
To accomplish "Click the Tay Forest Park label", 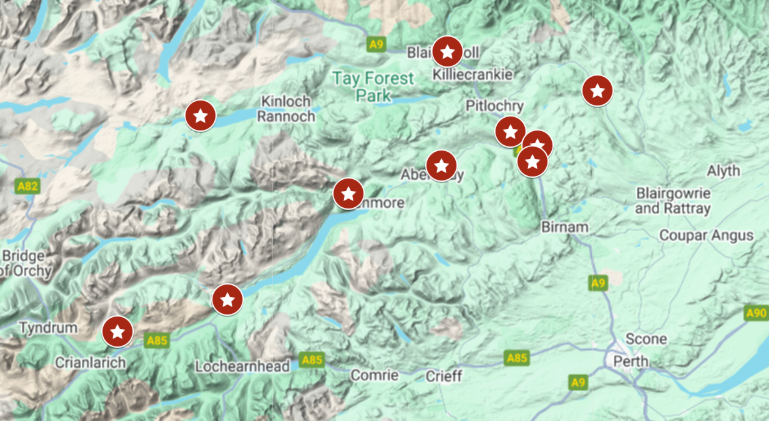I will point(373,86).
